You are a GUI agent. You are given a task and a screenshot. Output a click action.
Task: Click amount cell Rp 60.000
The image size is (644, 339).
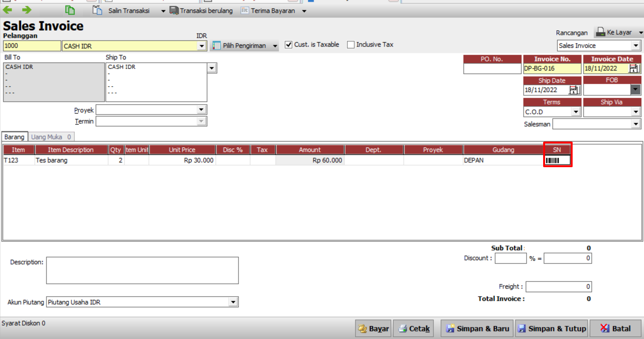pos(310,160)
